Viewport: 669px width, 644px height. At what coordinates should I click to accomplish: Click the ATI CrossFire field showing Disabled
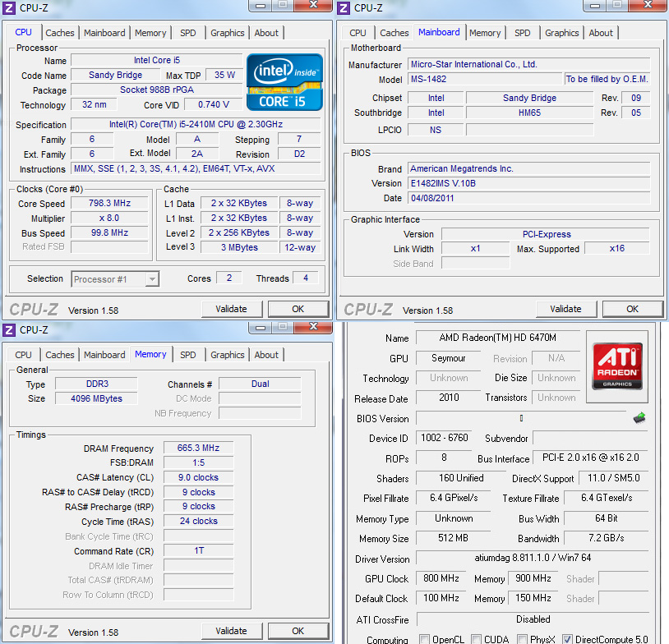click(x=533, y=619)
